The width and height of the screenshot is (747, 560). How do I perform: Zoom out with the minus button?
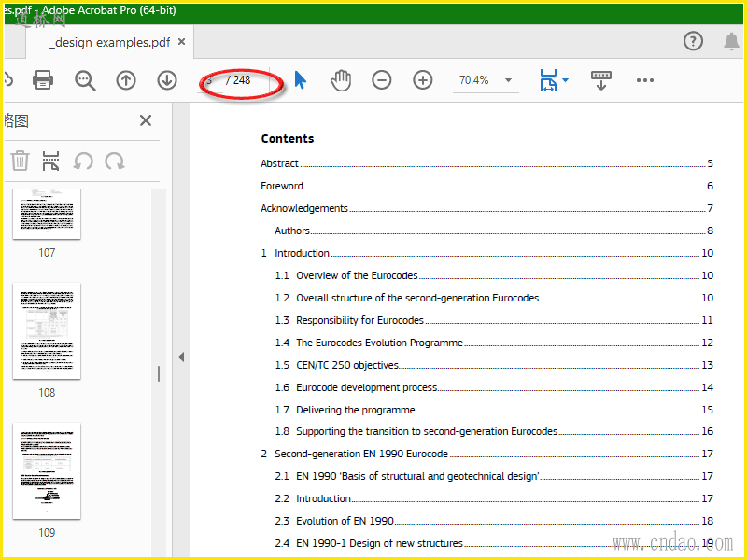pyautogui.click(x=382, y=80)
